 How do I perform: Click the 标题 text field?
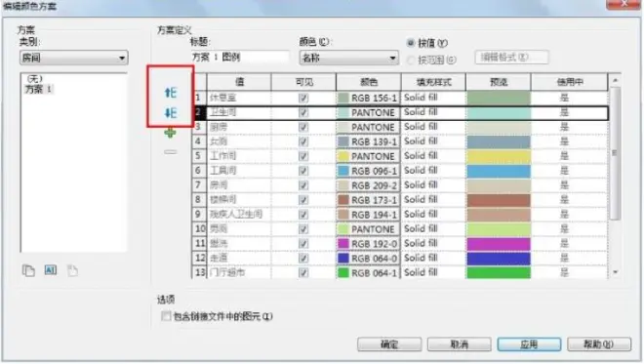pos(240,58)
